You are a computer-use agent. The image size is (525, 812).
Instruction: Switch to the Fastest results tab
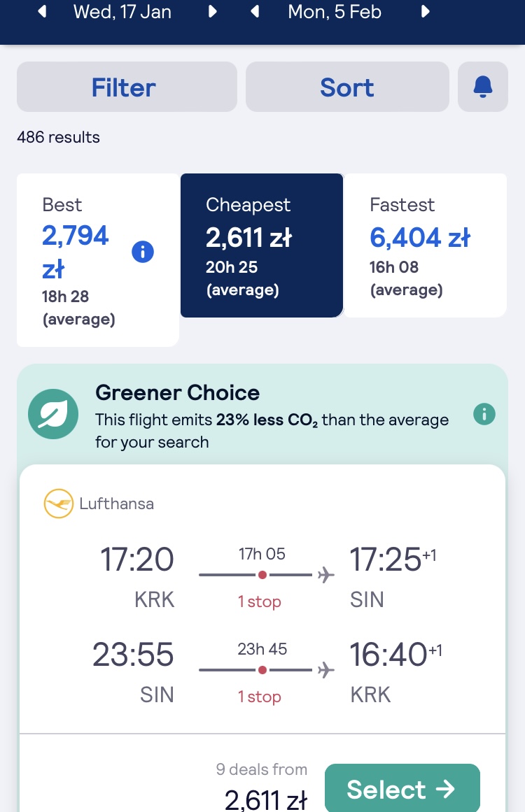click(x=426, y=245)
